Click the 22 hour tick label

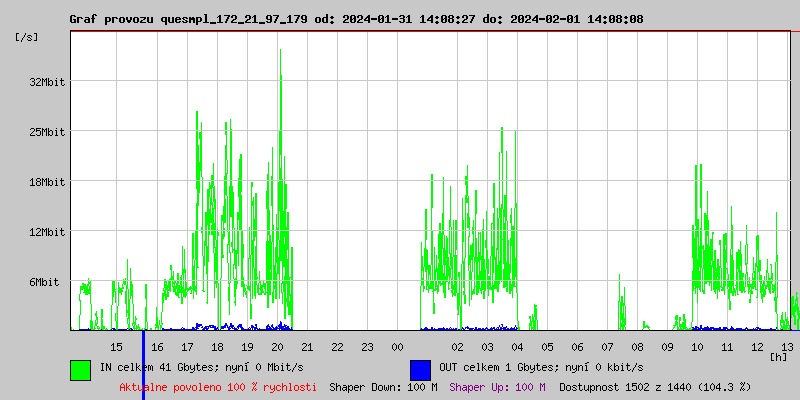point(337,347)
